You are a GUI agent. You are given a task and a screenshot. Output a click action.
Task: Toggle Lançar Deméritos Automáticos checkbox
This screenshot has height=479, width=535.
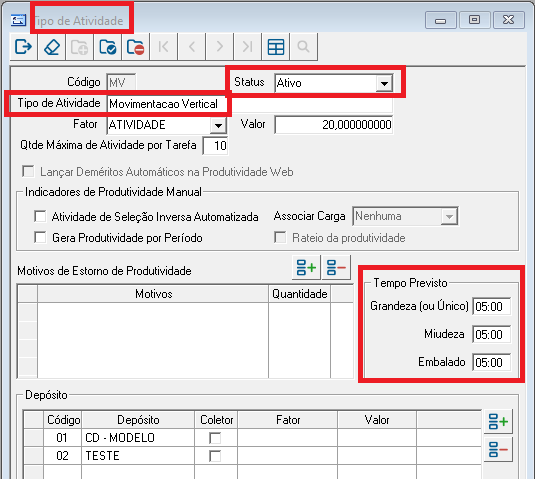[x=28, y=171]
